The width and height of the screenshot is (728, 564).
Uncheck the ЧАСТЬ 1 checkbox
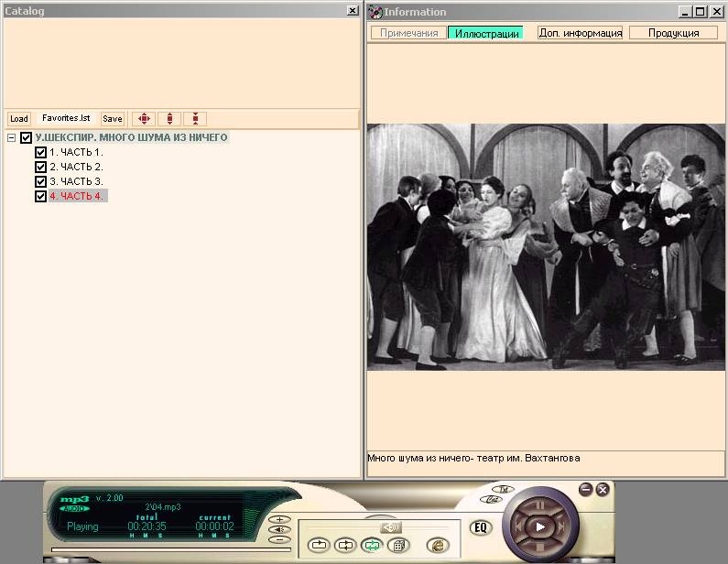[x=40, y=152]
